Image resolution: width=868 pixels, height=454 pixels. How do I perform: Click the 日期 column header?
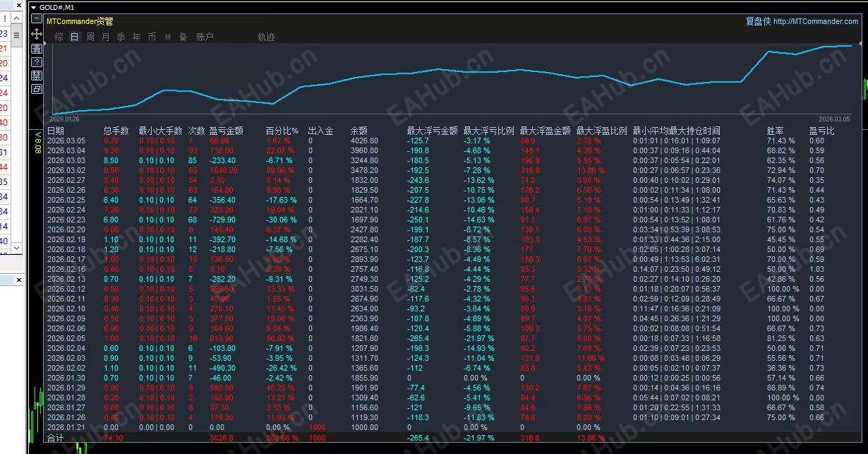(56, 131)
